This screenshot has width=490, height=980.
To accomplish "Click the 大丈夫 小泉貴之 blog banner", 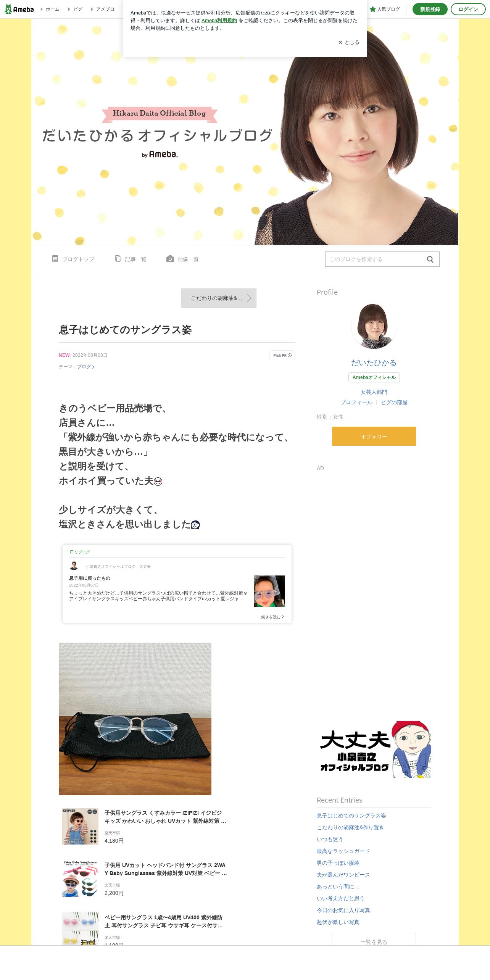I will [x=374, y=750].
